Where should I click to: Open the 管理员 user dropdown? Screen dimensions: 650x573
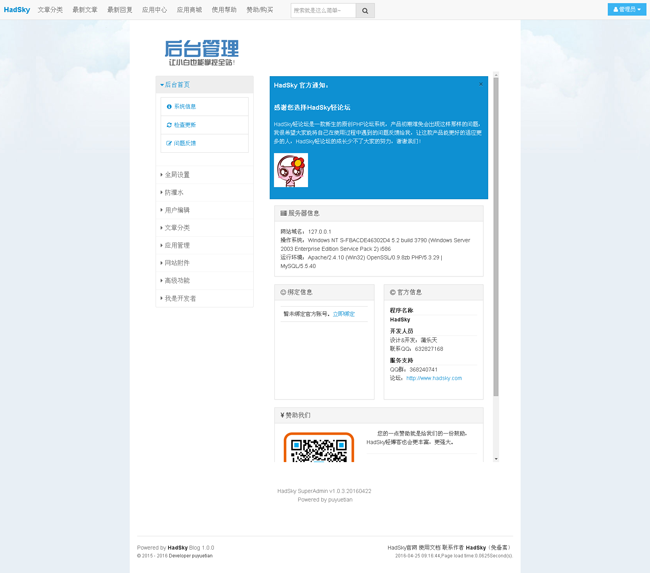[627, 9]
